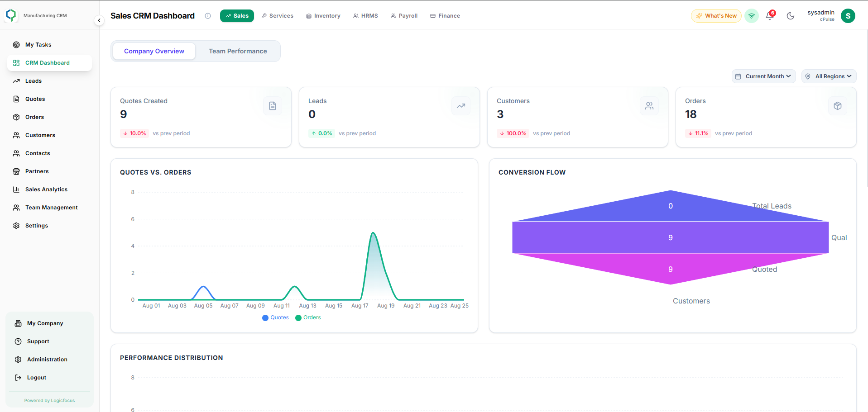Image resolution: width=868 pixels, height=412 pixels.
Task: Open the Current Month period dropdown
Action: pyautogui.click(x=763, y=76)
